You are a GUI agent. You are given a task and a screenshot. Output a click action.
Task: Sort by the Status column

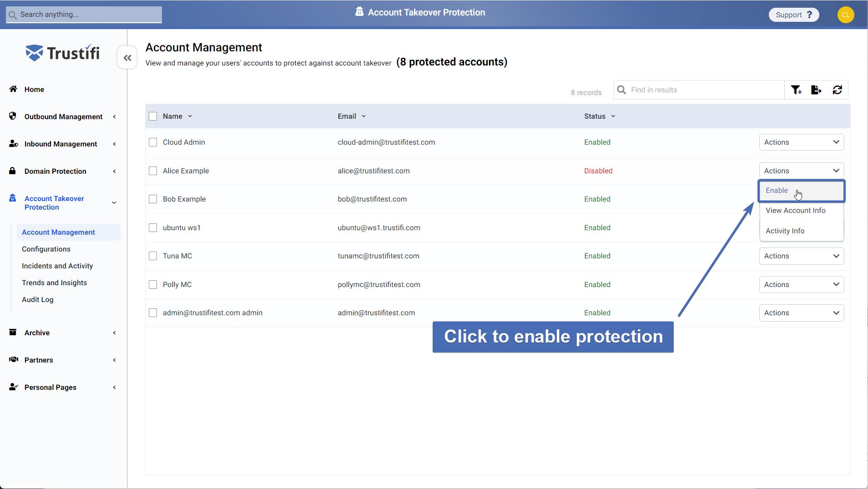[600, 116]
